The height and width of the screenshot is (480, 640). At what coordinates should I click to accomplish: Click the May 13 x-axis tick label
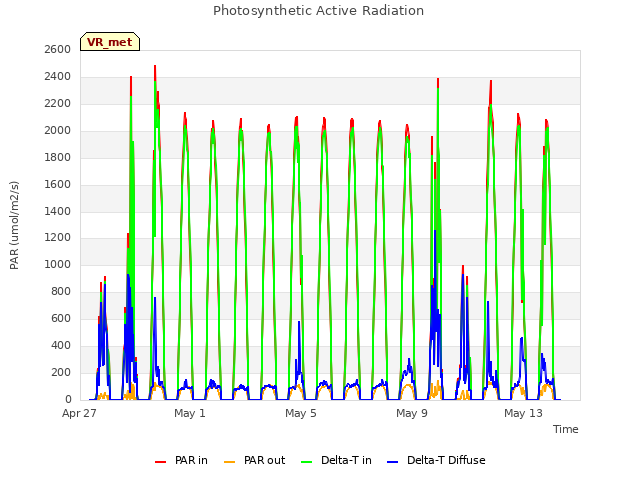coord(523,413)
